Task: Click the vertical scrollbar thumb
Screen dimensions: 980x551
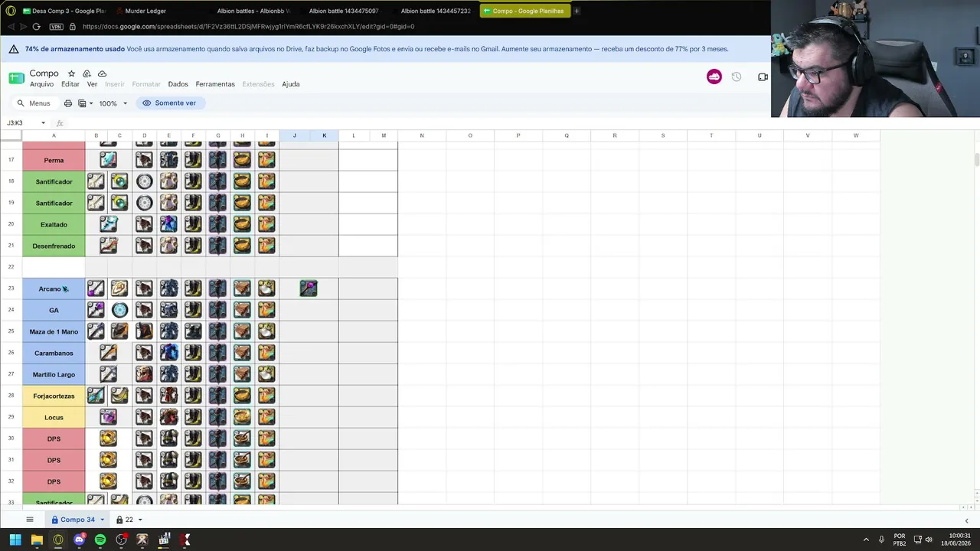Action: pos(977,159)
